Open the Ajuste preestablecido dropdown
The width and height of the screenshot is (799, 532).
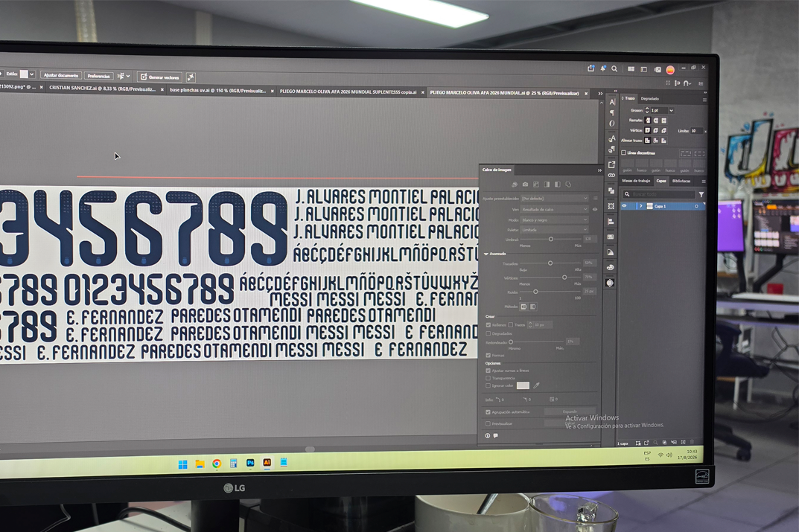click(x=555, y=199)
